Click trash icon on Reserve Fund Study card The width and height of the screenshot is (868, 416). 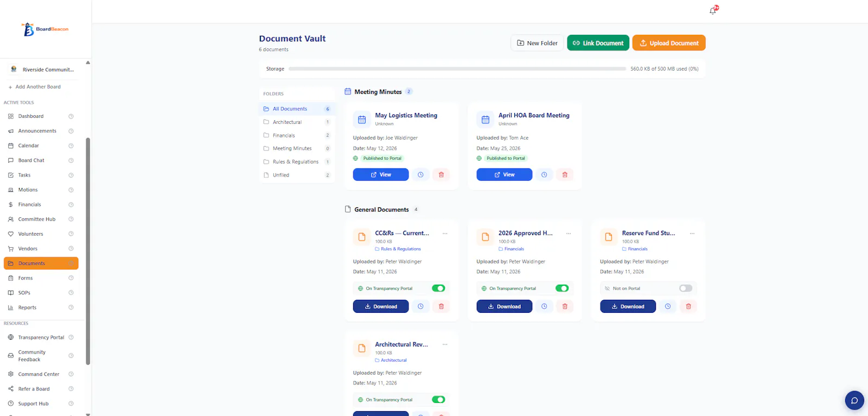pyautogui.click(x=688, y=306)
